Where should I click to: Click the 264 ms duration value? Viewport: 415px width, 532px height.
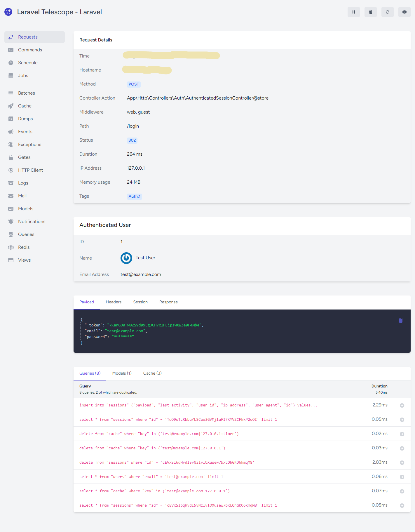135,154
